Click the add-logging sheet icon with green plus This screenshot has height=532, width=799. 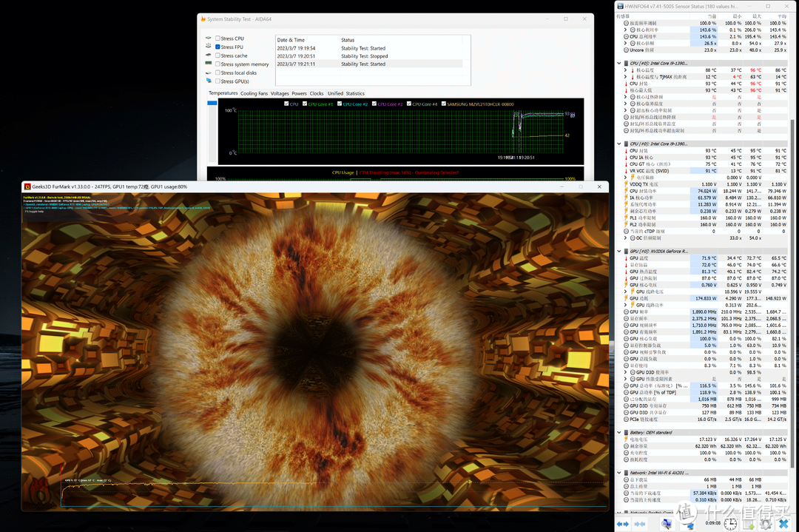[x=747, y=524]
